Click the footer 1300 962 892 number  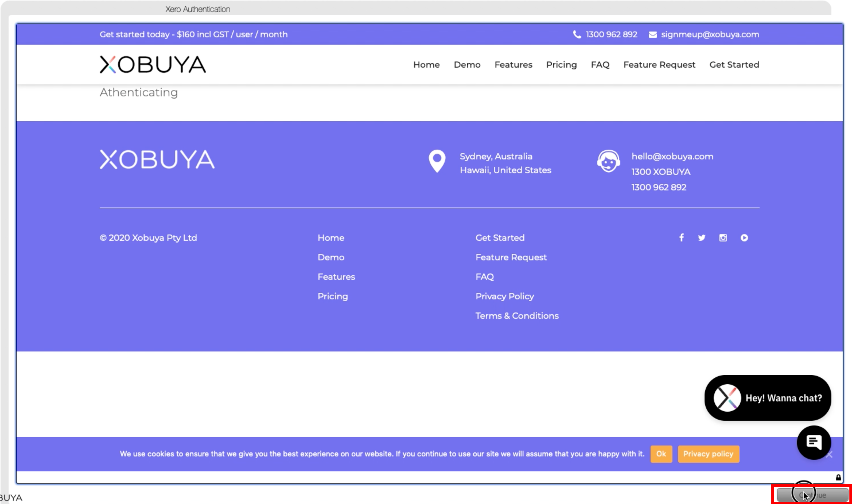658,187
